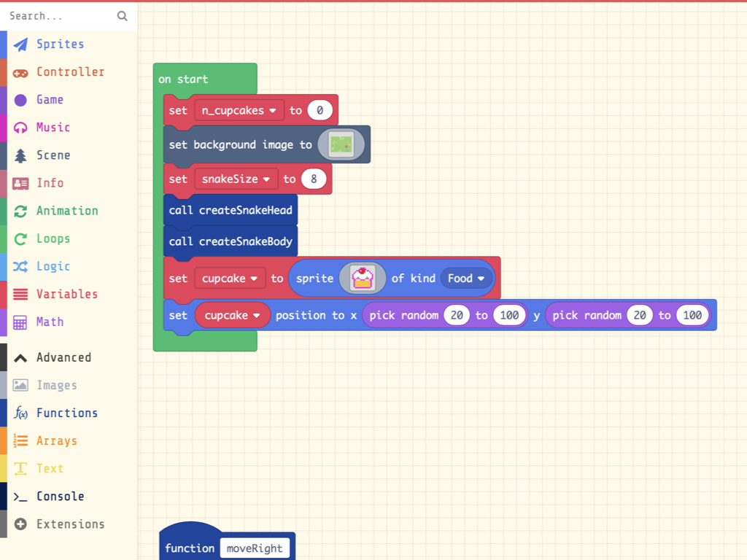Screen dimensions: 747x560
Task: Click the Sprites paper plane icon
Action: pos(20,44)
